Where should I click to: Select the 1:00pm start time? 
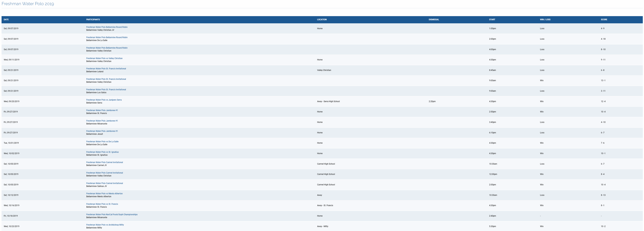(x=492, y=28)
